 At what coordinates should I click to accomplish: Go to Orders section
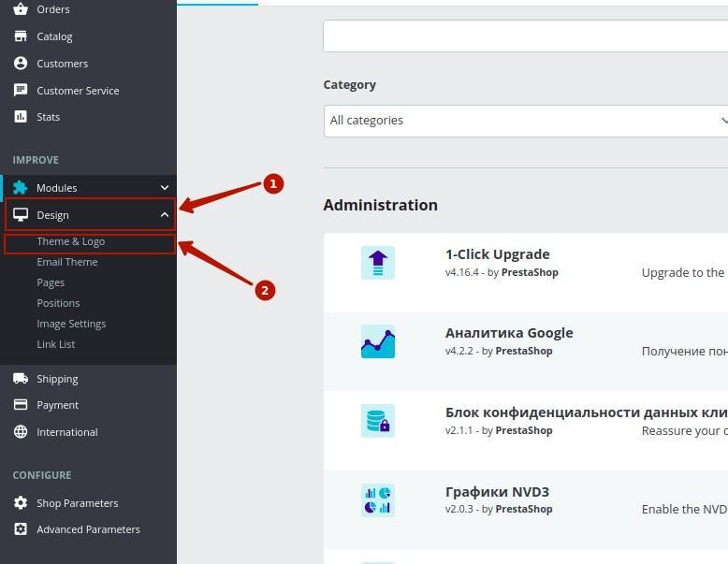coord(53,9)
